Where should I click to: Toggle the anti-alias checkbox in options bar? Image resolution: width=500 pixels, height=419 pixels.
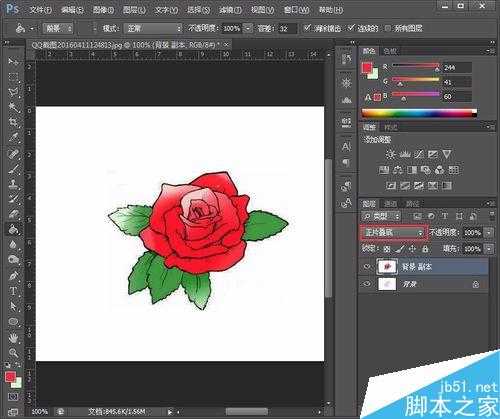point(307,28)
